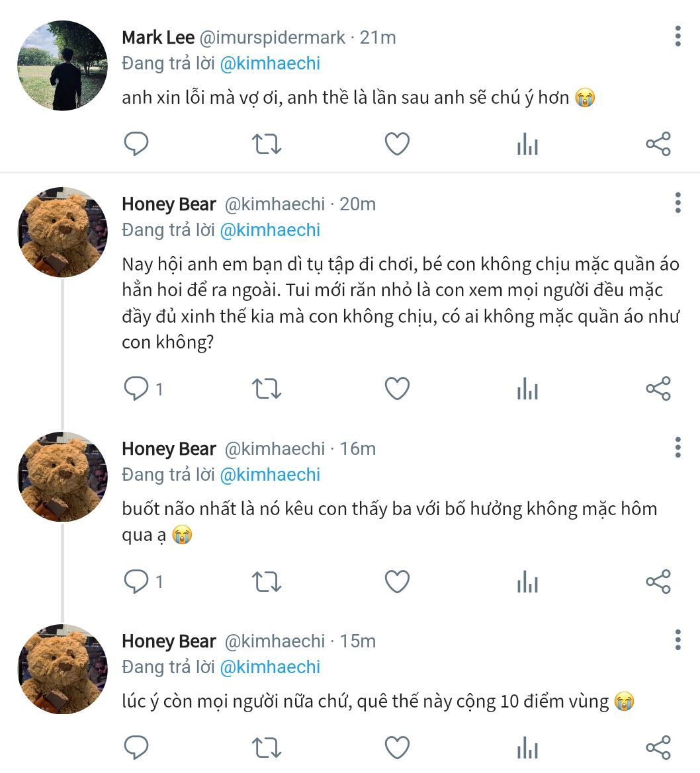Share Honey Bear's 20m tweet
Image resolution: width=700 pixels, height=773 pixels.
[658, 389]
